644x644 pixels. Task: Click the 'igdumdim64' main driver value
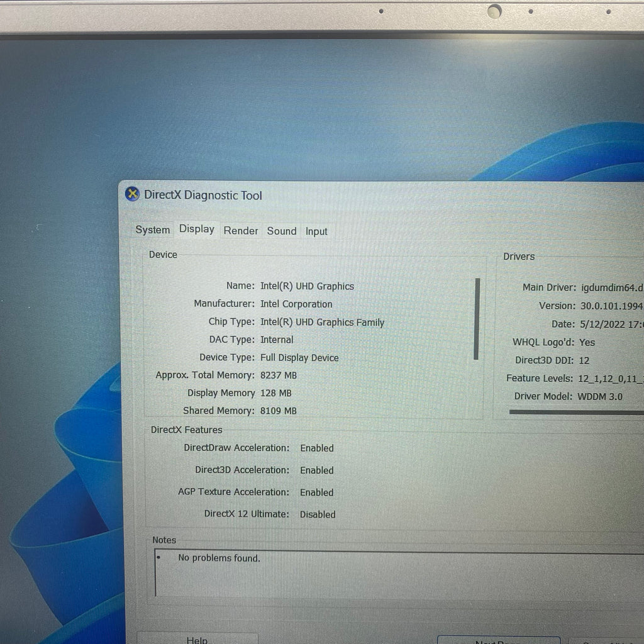point(612,288)
